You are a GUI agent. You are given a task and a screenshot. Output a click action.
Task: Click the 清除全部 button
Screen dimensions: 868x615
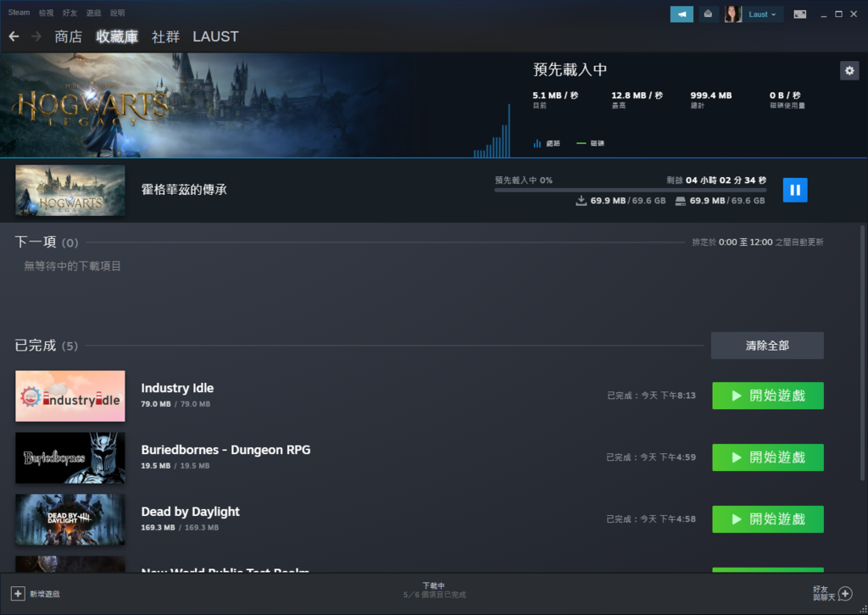point(767,346)
